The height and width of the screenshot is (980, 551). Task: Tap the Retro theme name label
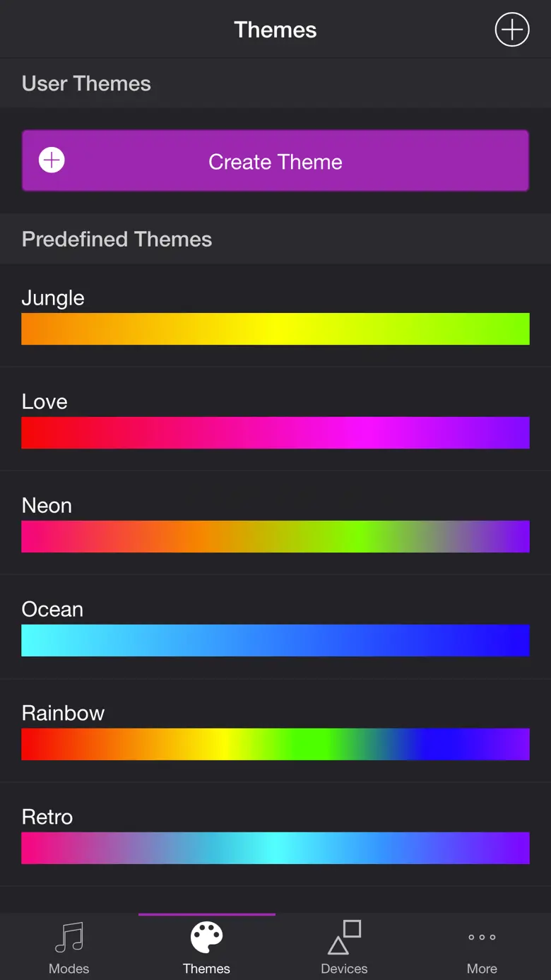pyautogui.click(x=47, y=817)
